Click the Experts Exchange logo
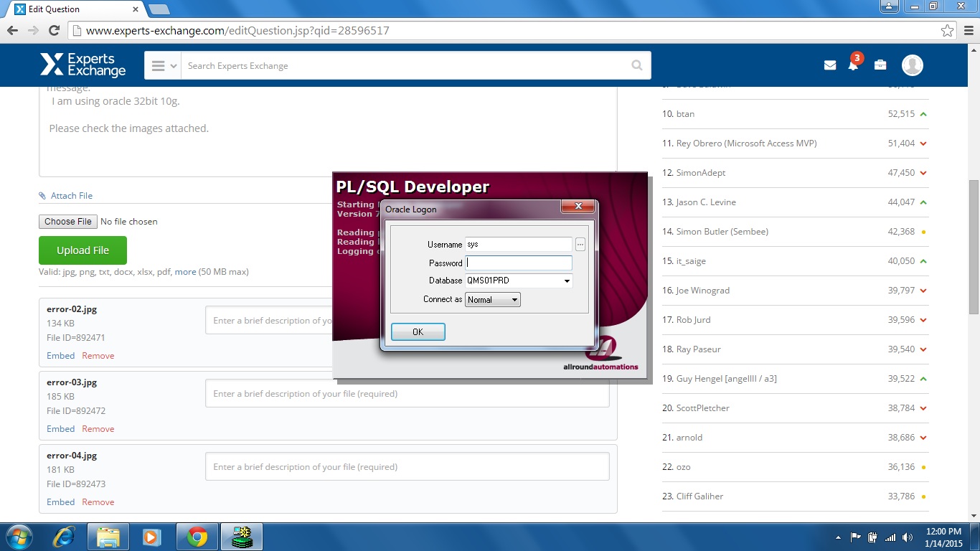The image size is (980, 551). [x=83, y=65]
